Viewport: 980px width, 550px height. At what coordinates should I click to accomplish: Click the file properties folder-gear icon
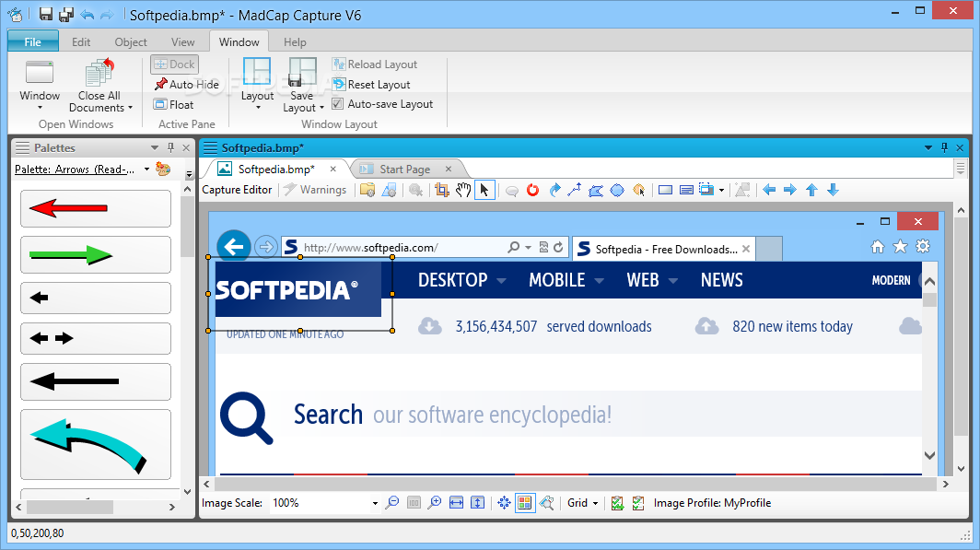click(x=367, y=190)
